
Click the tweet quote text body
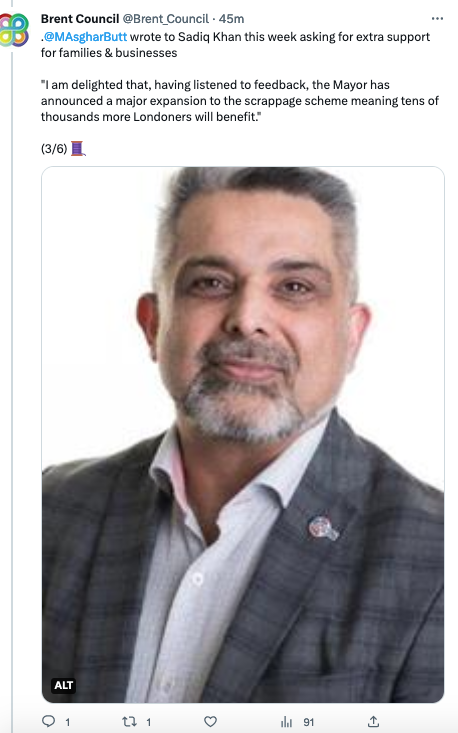(240, 101)
